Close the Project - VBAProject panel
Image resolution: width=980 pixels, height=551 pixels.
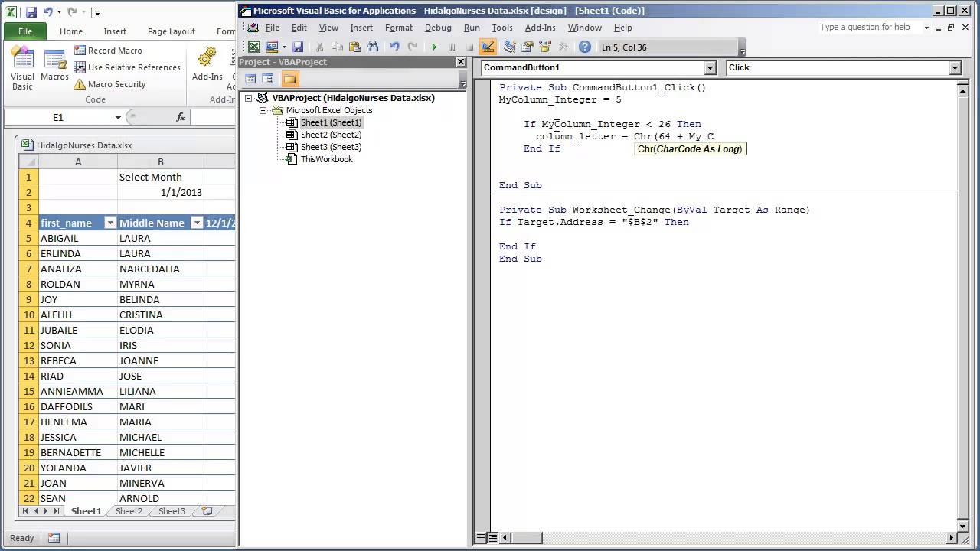coord(461,62)
